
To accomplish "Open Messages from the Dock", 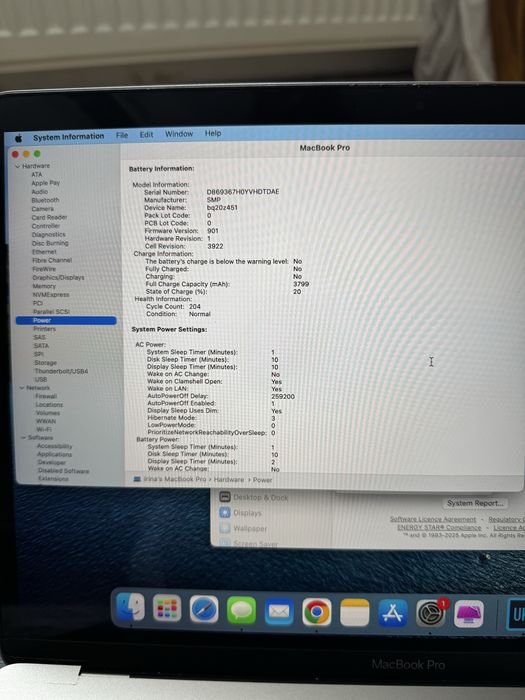I will pos(241,610).
